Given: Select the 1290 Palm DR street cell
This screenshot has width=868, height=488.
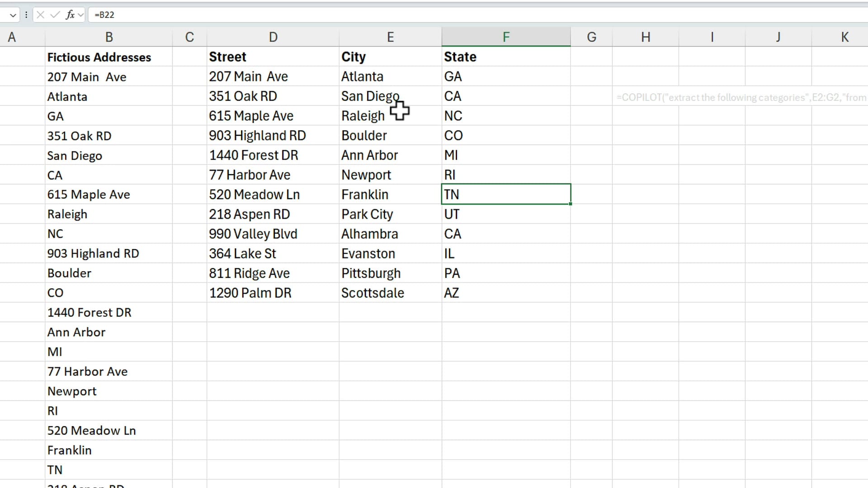Looking at the screenshot, I should [x=273, y=292].
